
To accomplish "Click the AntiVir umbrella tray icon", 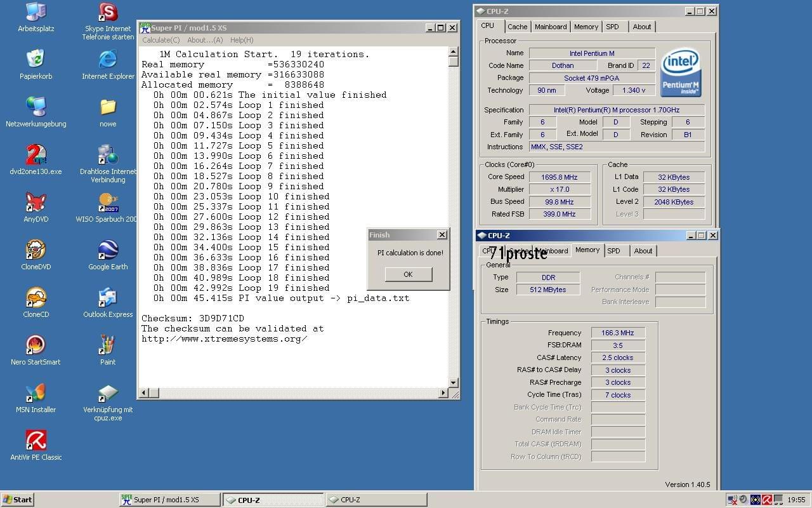I will coord(767,500).
